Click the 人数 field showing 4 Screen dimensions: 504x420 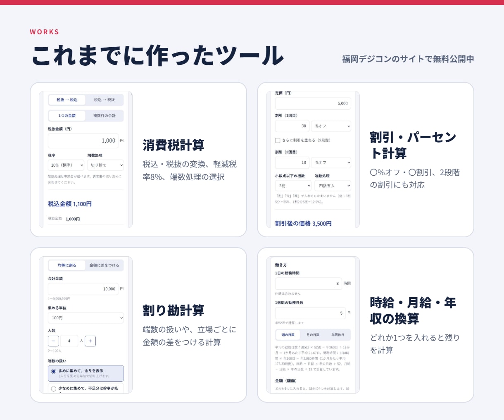pyautogui.click(x=69, y=341)
